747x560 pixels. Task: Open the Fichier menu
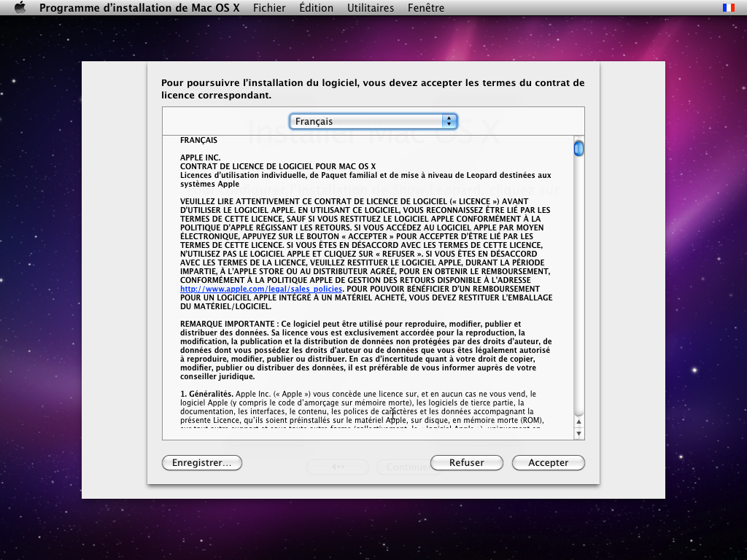269,7
